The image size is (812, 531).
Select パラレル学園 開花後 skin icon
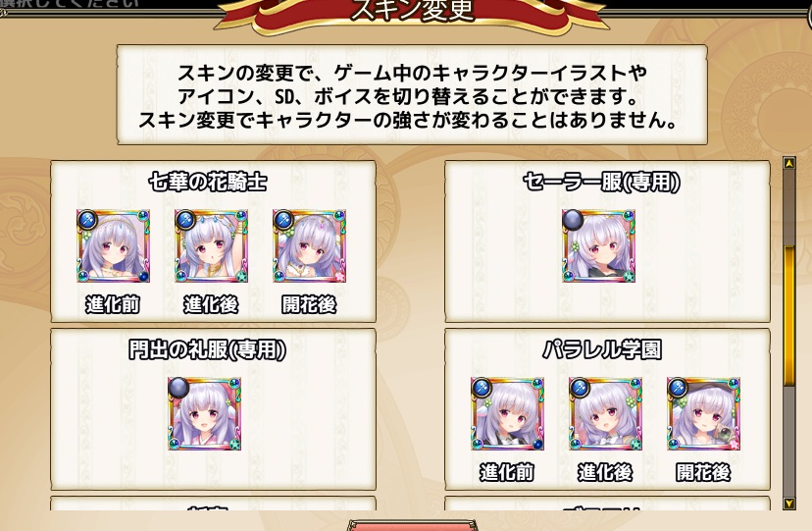coord(704,413)
